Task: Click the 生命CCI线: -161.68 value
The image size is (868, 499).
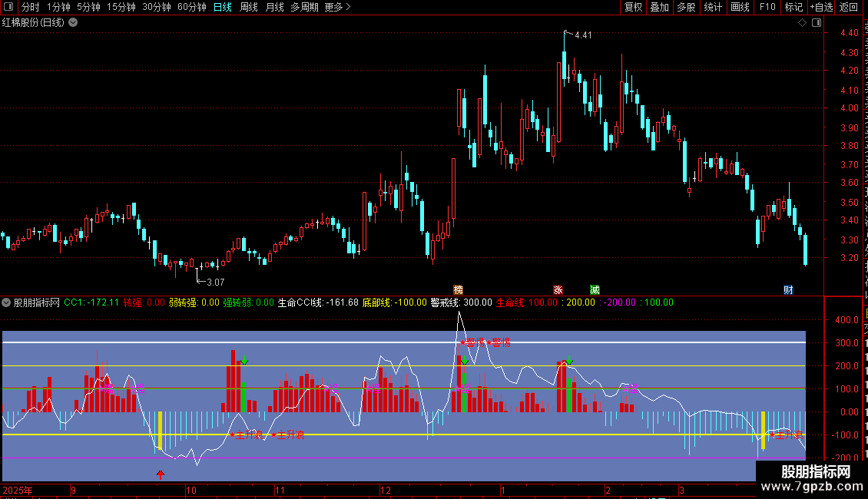Action: tap(318, 302)
